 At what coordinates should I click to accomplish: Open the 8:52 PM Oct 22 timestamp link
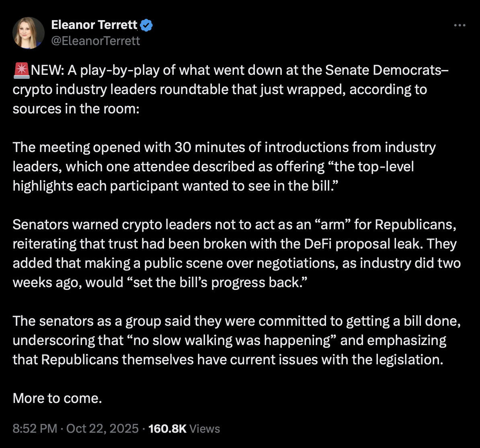(74, 429)
